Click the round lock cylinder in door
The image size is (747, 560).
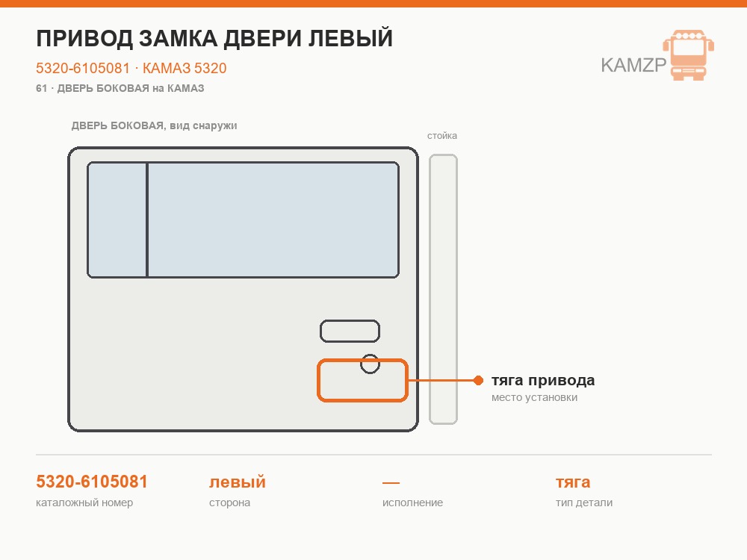click(371, 364)
